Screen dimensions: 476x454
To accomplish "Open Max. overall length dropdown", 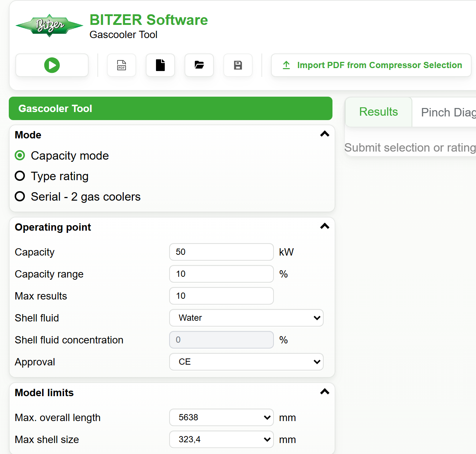I will coord(222,417).
